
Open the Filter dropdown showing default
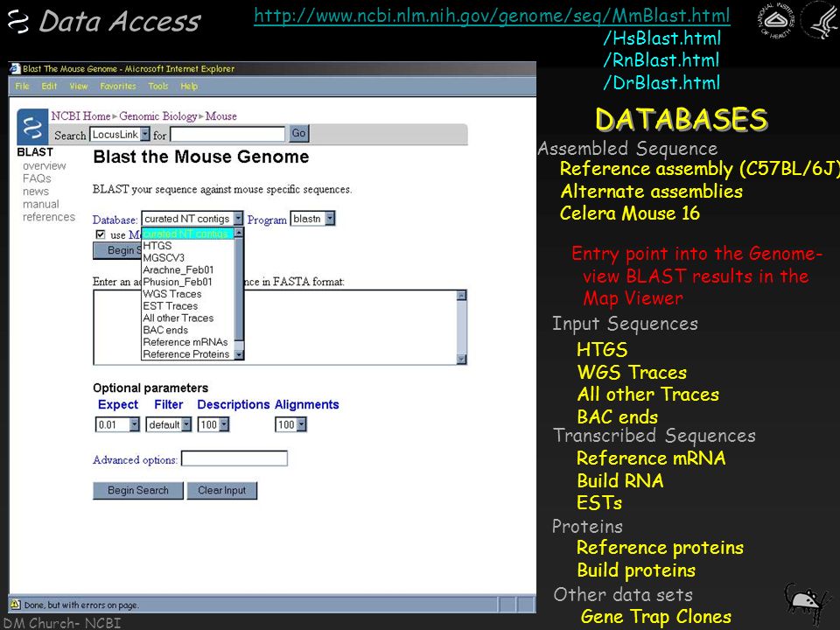169,424
